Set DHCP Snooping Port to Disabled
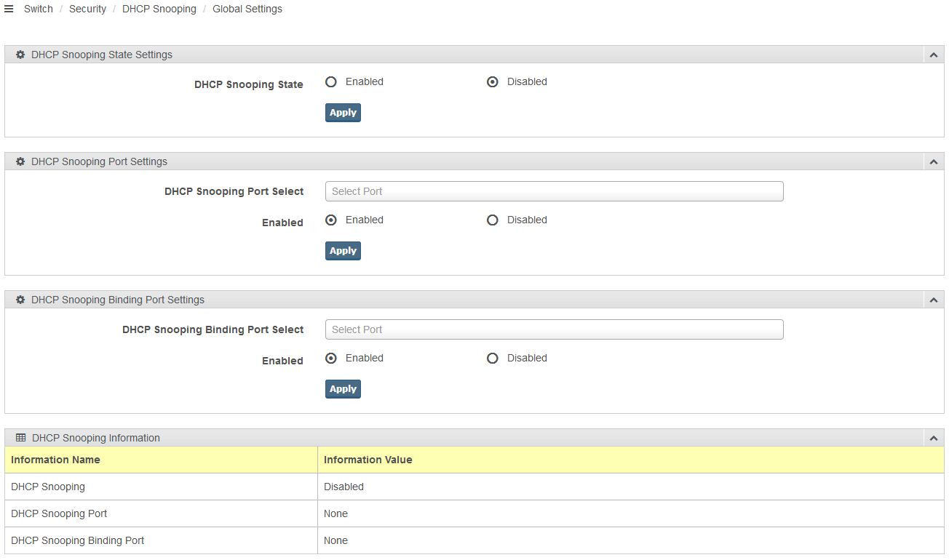Screen dimensions: 949x560 pyautogui.click(x=493, y=220)
